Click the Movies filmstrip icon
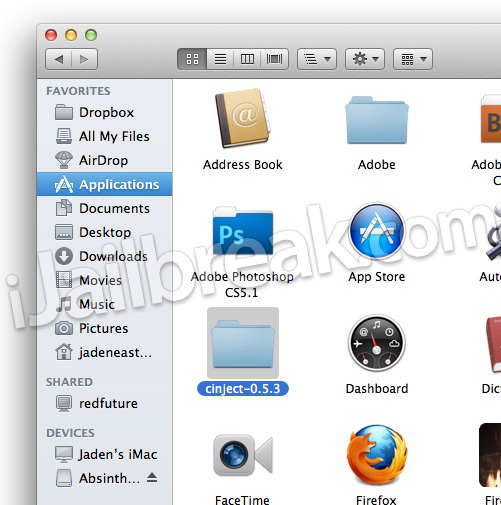501x505 pixels. point(64,280)
